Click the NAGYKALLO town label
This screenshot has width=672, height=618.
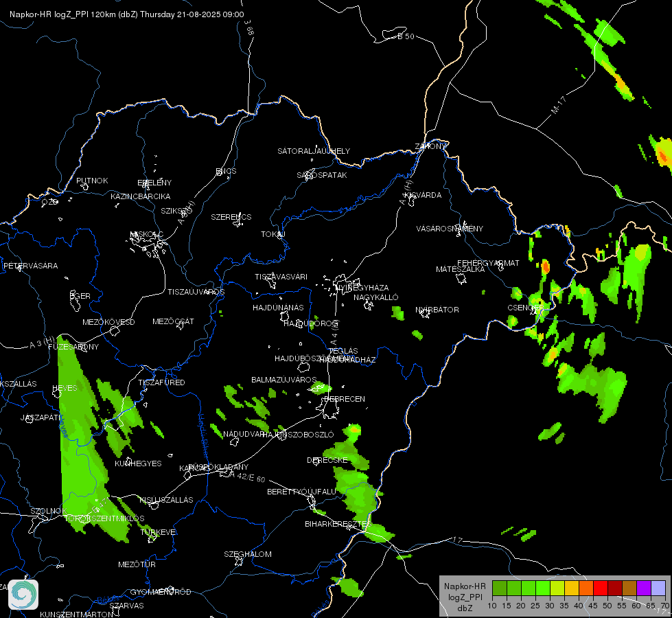pos(376,297)
